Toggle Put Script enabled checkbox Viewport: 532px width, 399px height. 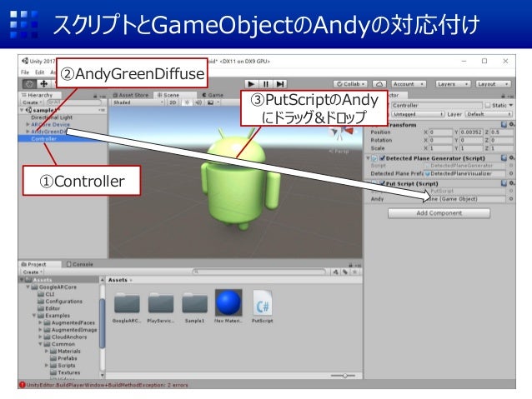383,183
